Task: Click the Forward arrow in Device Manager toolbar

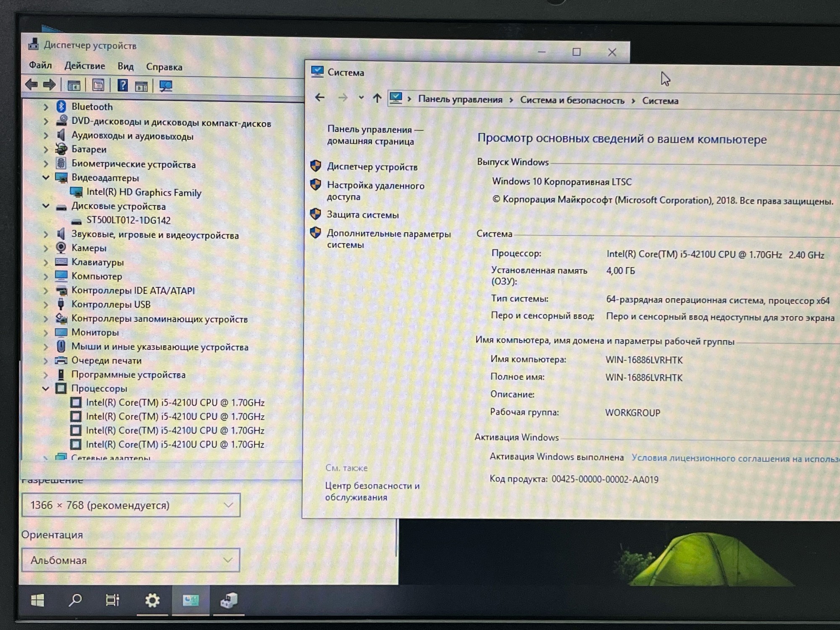Action: click(50, 85)
